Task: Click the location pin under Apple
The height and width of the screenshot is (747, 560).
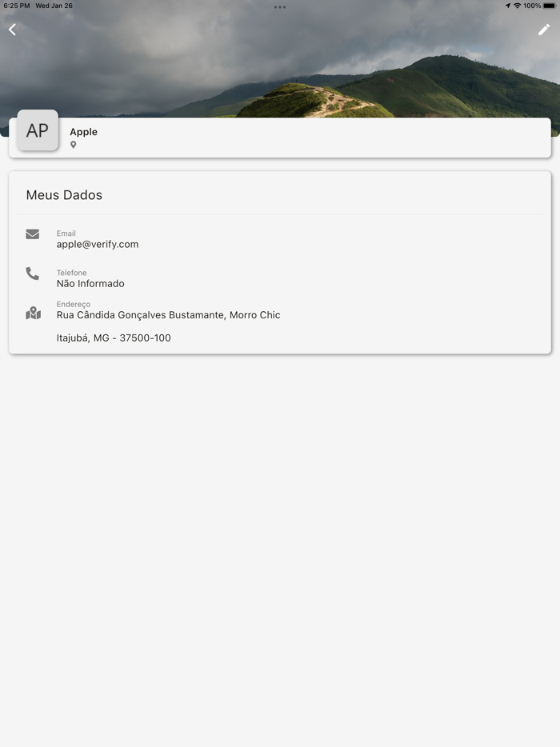Action: coord(74,145)
